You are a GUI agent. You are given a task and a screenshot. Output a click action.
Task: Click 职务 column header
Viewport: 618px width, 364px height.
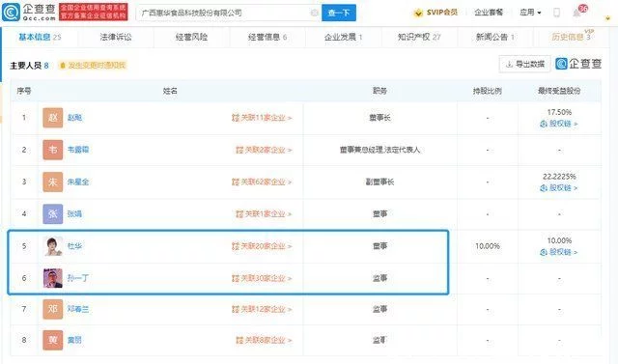(379, 91)
